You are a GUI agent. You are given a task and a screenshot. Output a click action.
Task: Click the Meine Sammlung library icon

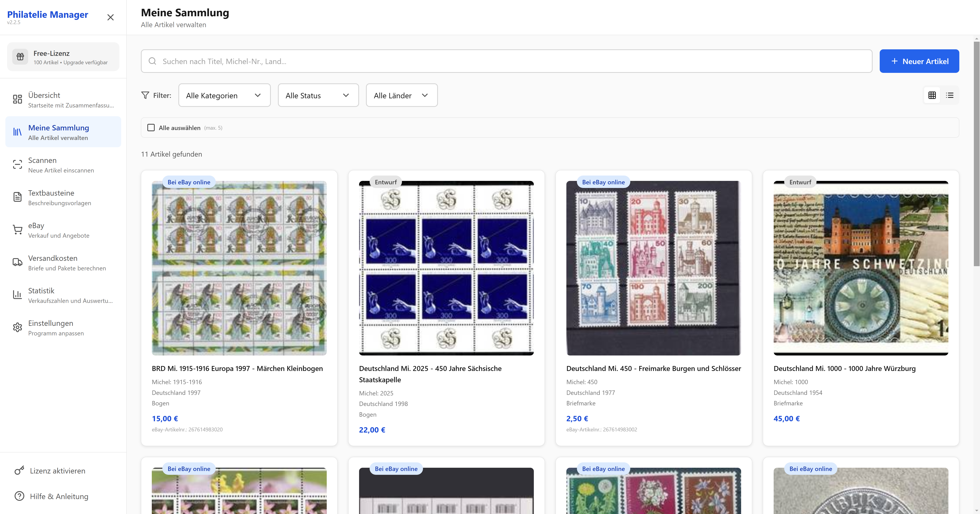point(17,132)
